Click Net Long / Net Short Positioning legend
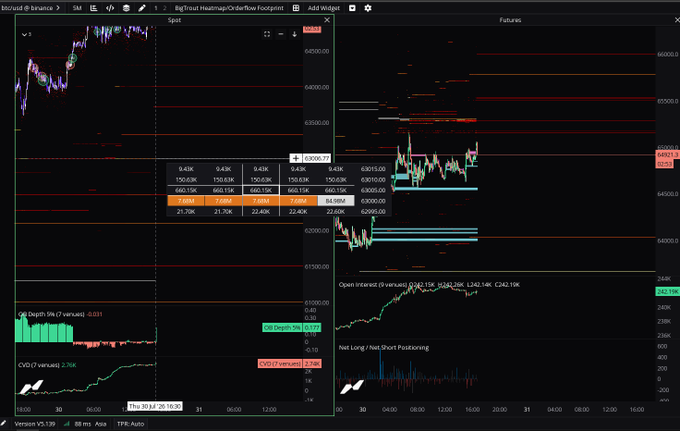The height and width of the screenshot is (431, 680). [384, 347]
